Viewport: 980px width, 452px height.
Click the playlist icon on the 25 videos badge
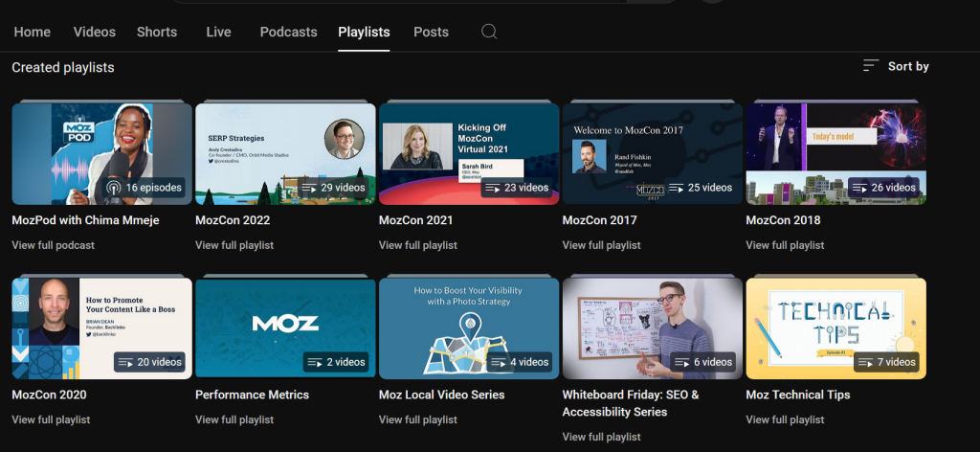pyautogui.click(x=677, y=188)
